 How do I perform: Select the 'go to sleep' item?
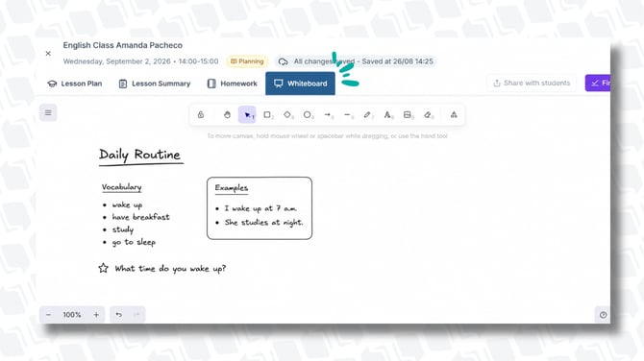[x=134, y=243]
